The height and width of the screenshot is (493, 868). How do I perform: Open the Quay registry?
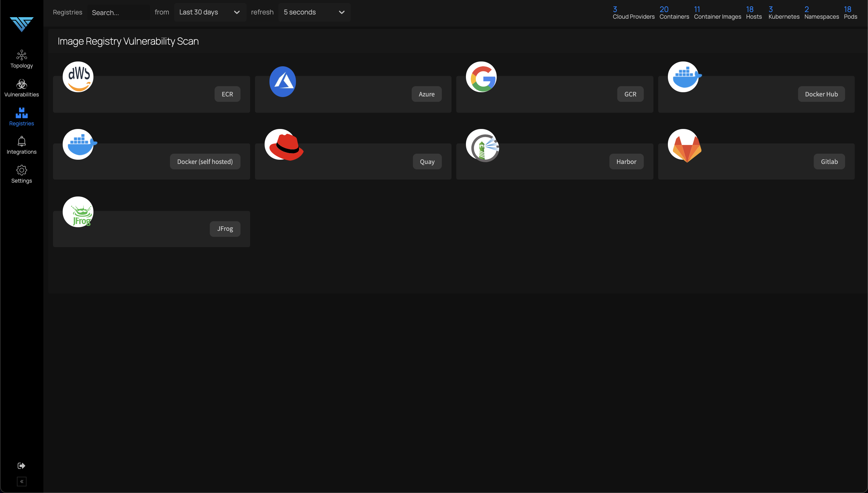coord(427,162)
